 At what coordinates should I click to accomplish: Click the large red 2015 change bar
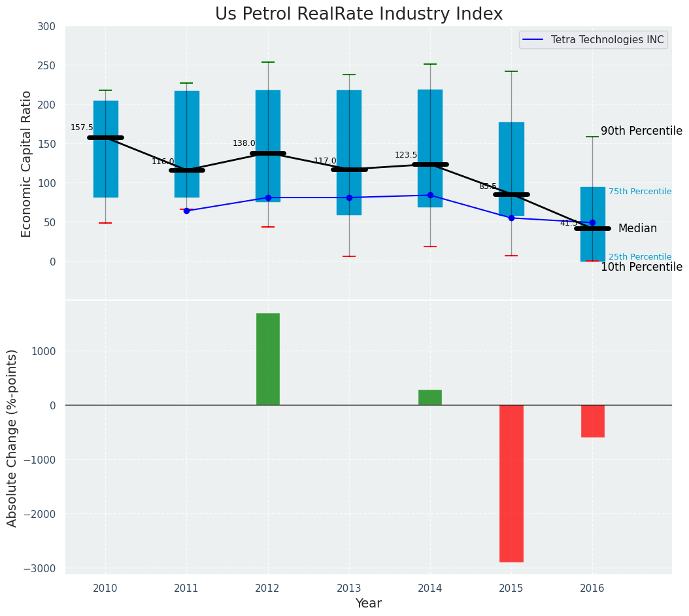[x=511, y=483]
